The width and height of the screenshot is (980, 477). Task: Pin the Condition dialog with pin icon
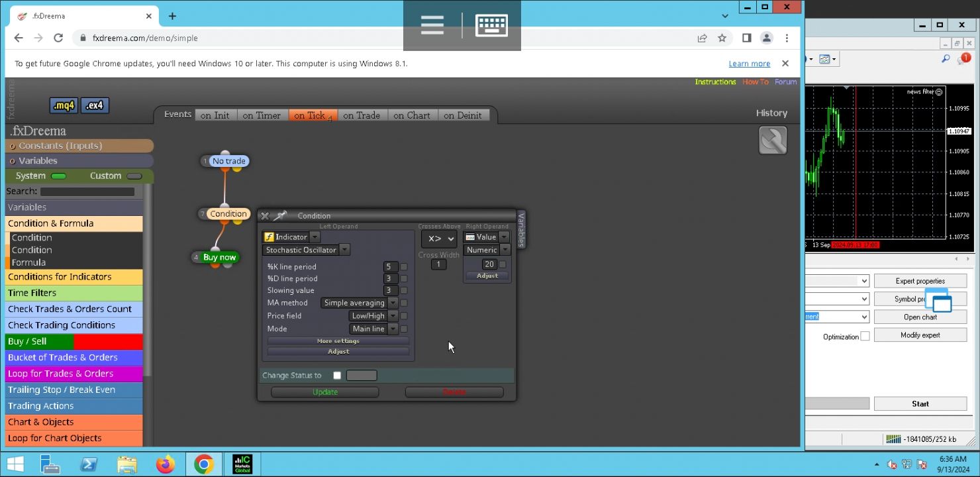(x=280, y=216)
